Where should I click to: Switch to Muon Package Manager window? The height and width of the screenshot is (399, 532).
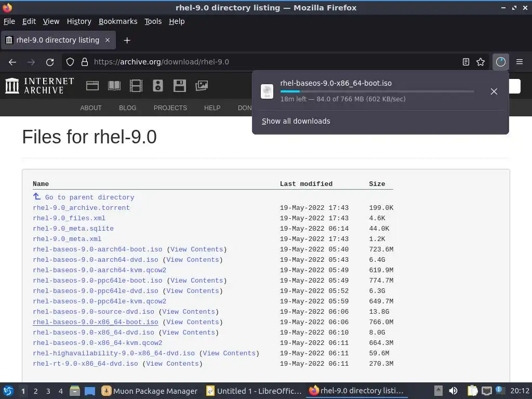(x=150, y=391)
